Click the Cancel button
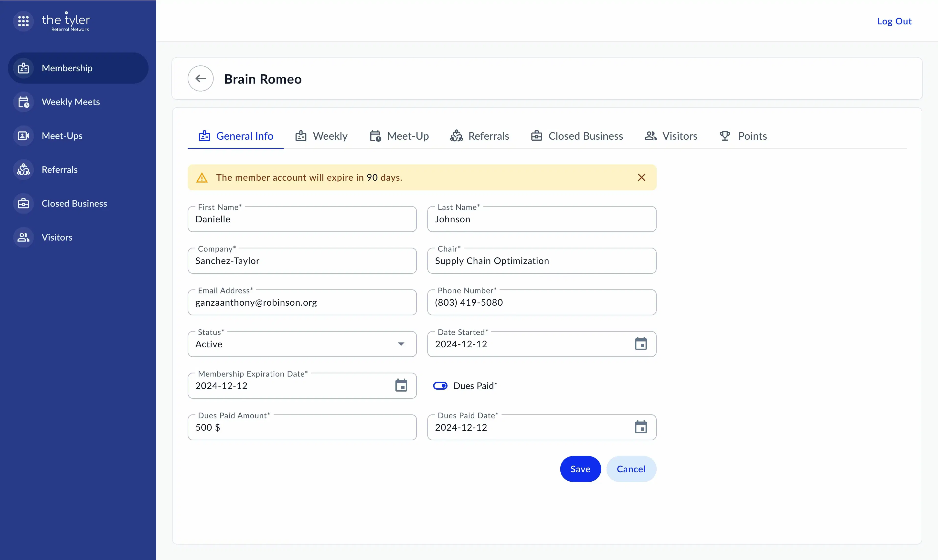 tap(631, 469)
